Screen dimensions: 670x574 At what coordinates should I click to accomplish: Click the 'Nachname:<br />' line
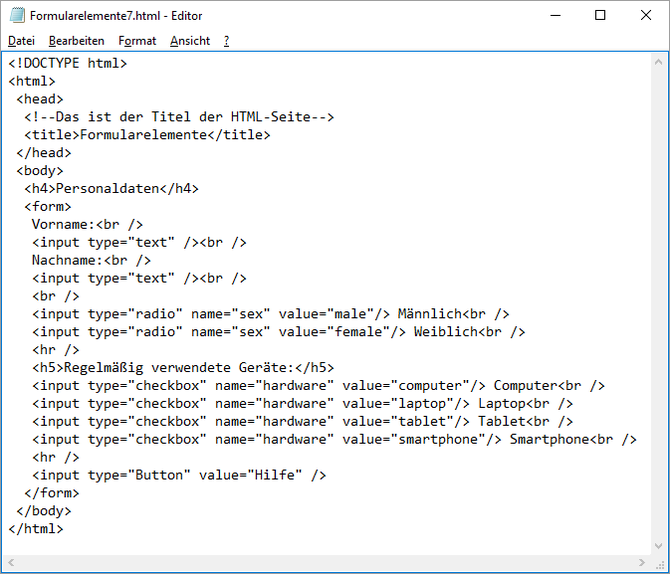click(91, 260)
